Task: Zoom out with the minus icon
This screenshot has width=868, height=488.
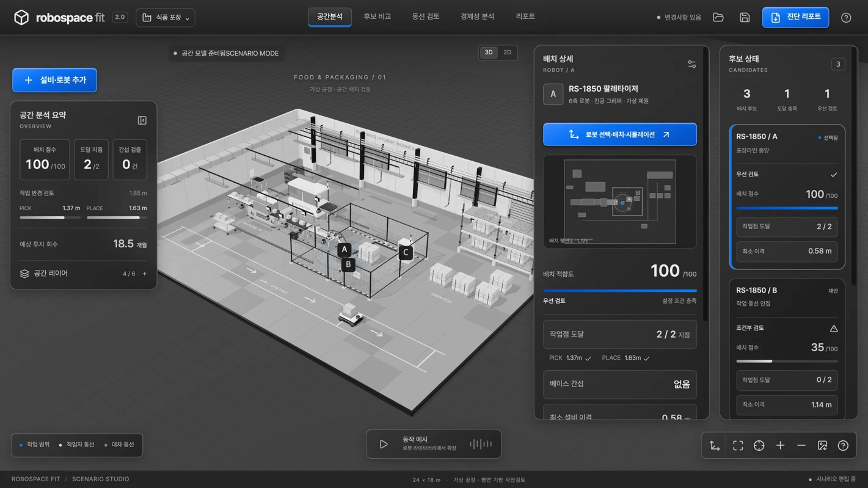Action: pos(801,446)
